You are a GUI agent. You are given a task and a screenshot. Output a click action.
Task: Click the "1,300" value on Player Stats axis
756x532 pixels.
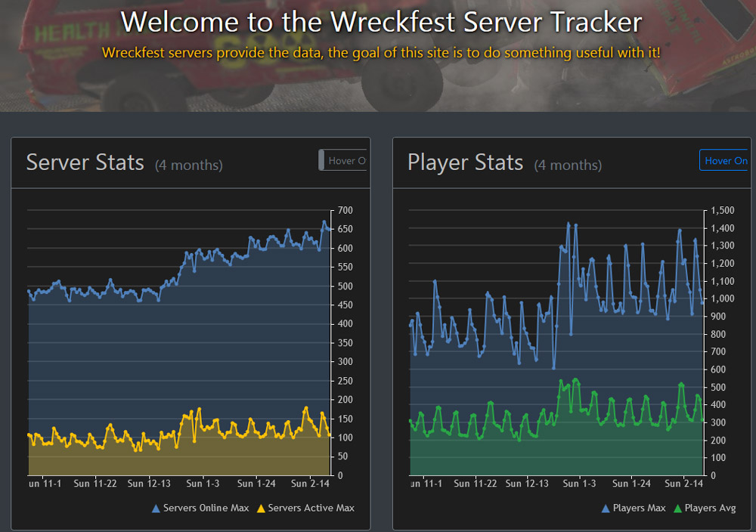(x=723, y=246)
